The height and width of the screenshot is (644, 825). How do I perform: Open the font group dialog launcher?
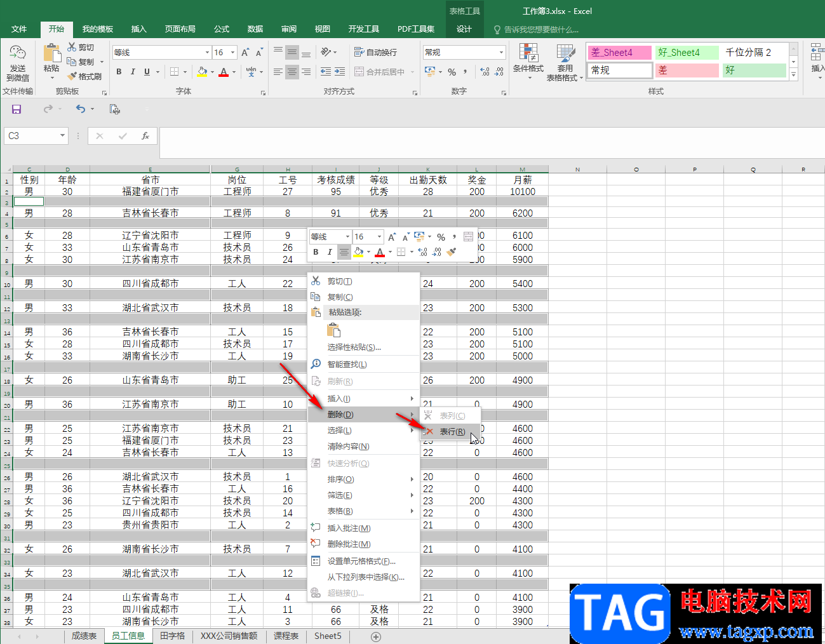click(x=263, y=93)
